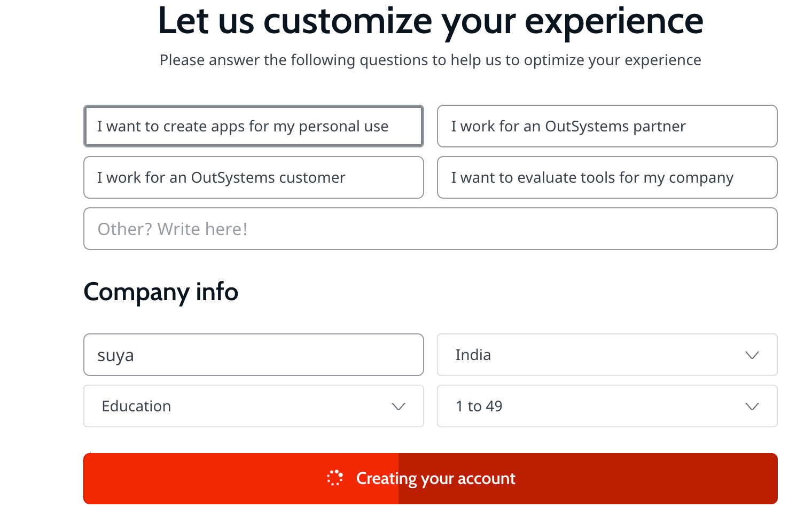Viewport: 812px width, 531px height.
Task: Click the chevron arrow in the Education field
Action: [399, 407]
